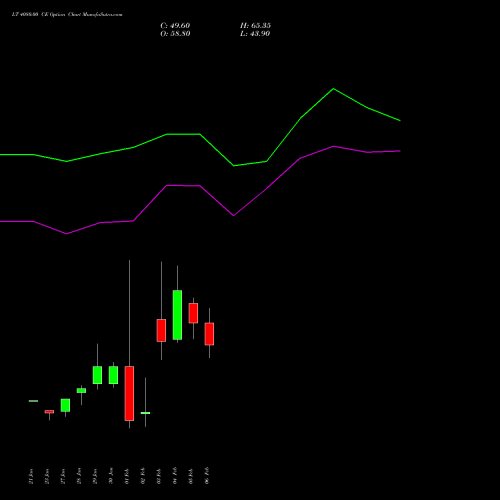Click the large green candle on 04 Feb
This screenshot has height=500, width=500.
click(177, 315)
